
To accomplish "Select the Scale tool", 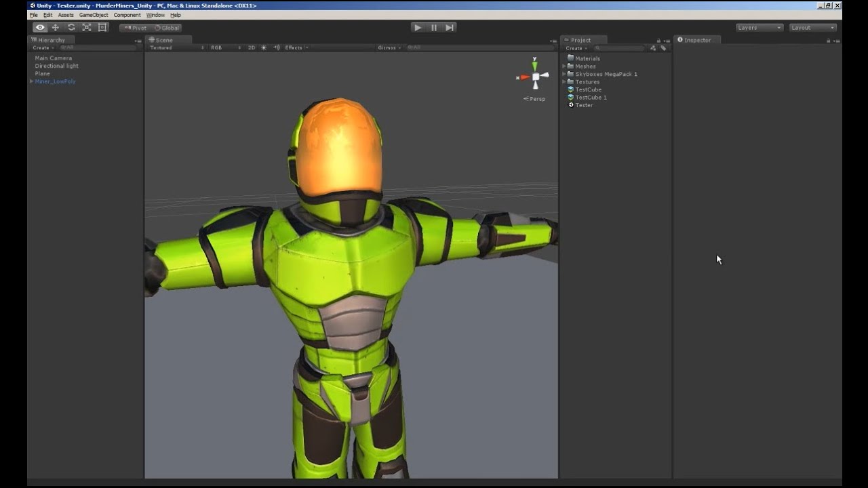I will [x=87, y=28].
